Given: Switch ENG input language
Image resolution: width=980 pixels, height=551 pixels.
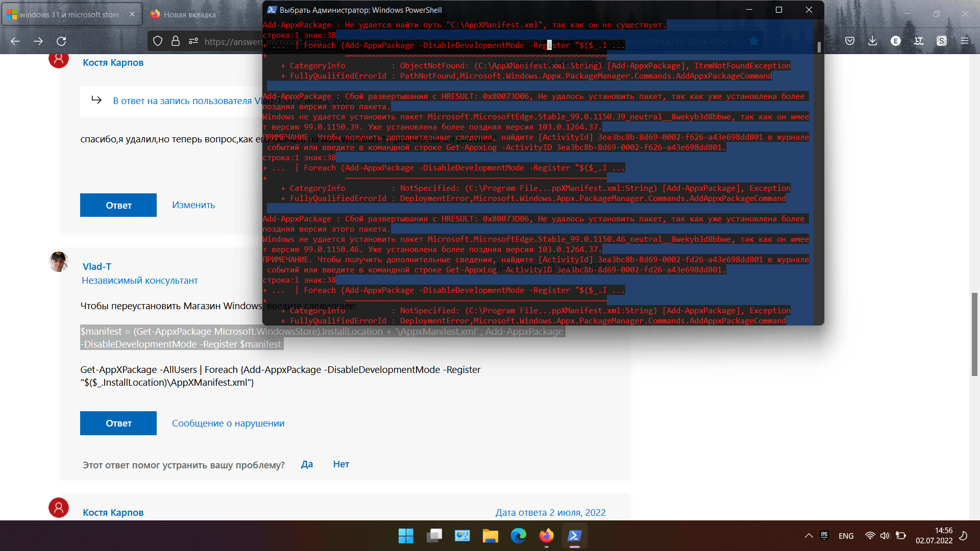Looking at the screenshot, I should 846,536.
